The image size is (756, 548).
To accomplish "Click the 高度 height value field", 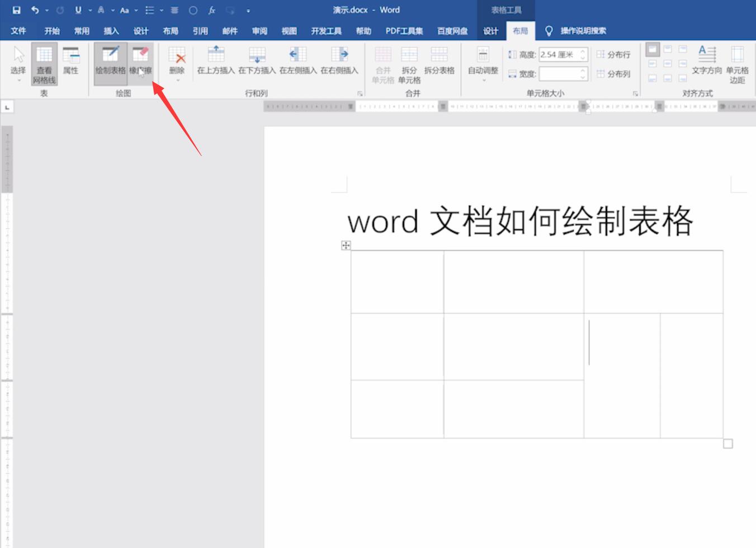I will 558,55.
